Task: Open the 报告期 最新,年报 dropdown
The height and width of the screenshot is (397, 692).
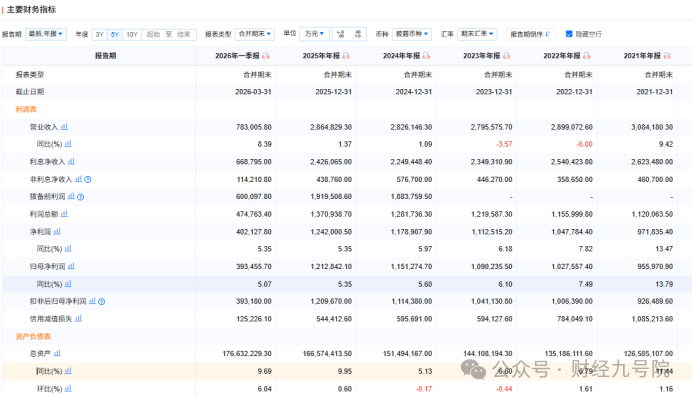Action: pyautogui.click(x=46, y=34)
